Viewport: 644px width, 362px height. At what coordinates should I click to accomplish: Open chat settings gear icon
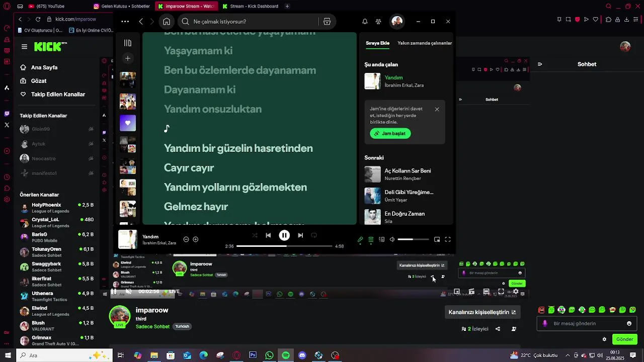point(604,339)
